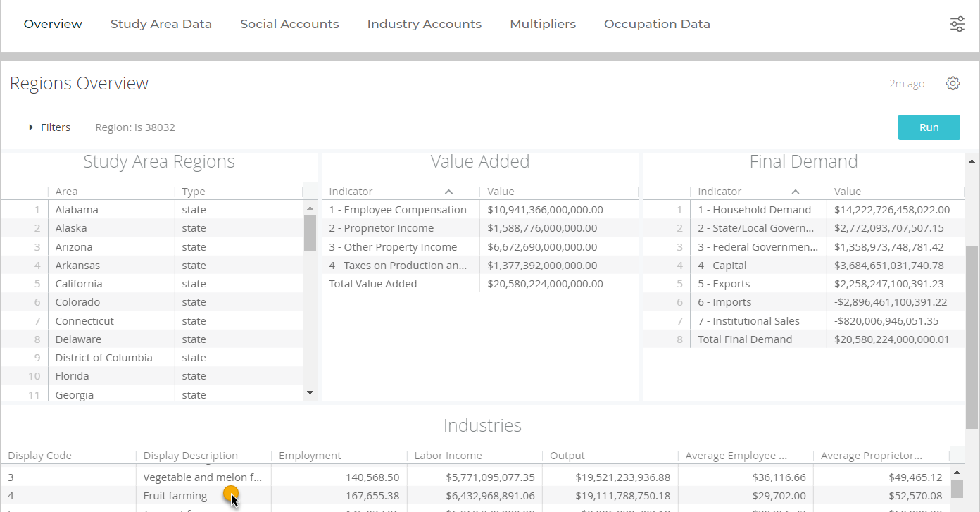This screenshot has width=980, height=512.
Task: Select the Colorado row
Action: point(151,302)
